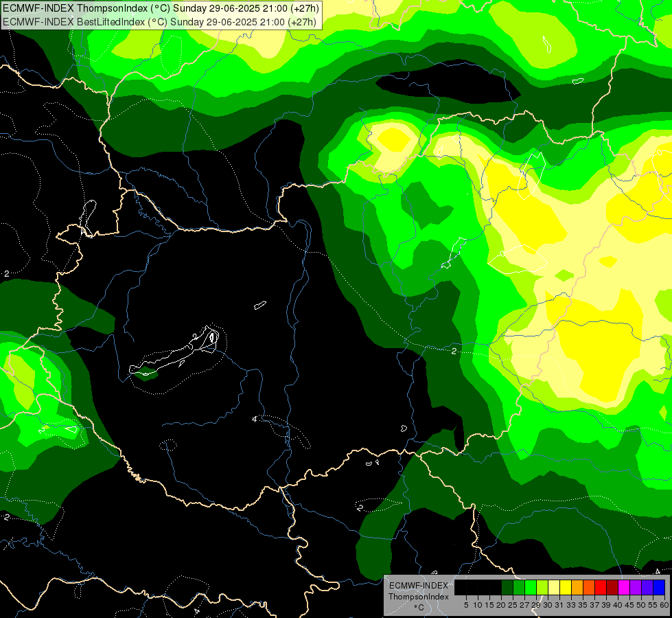Select the violet 50-55 legend swatch
This screenshot has height=618, width=672.
(647, 587)
